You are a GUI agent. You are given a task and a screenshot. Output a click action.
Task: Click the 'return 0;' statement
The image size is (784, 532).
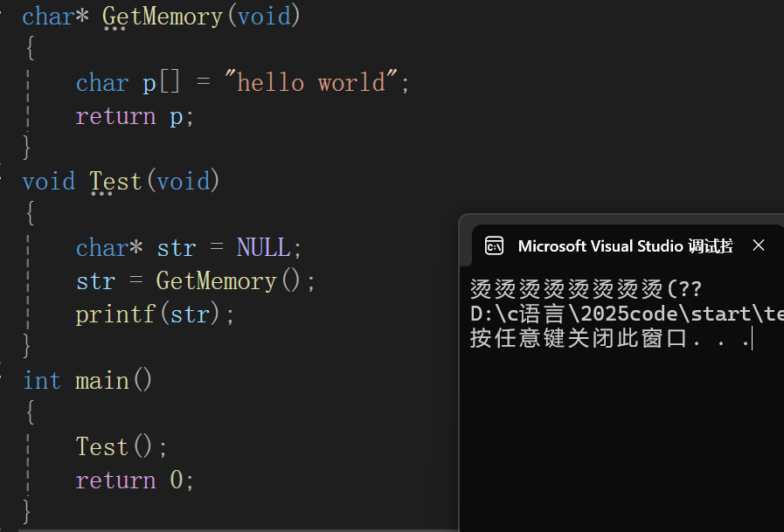tap(135, 480)
